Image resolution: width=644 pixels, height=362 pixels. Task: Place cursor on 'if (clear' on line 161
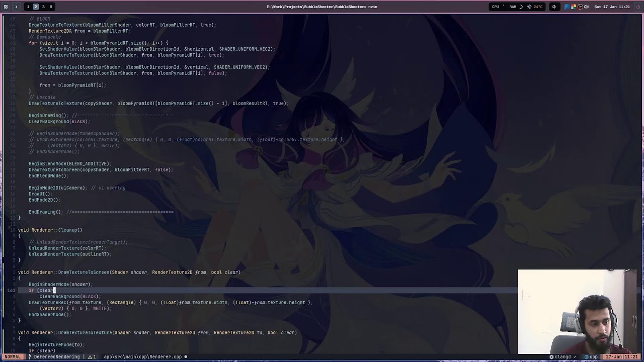41,291
